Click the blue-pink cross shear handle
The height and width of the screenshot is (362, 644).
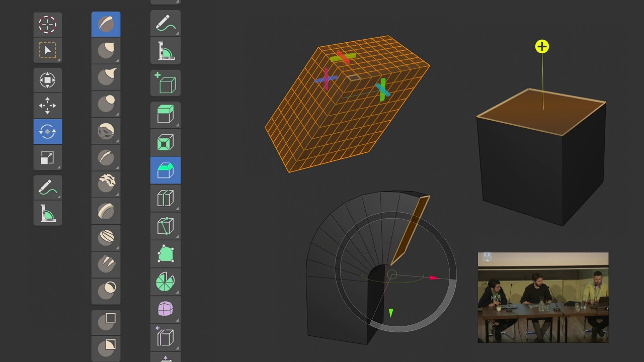point(327,78)
